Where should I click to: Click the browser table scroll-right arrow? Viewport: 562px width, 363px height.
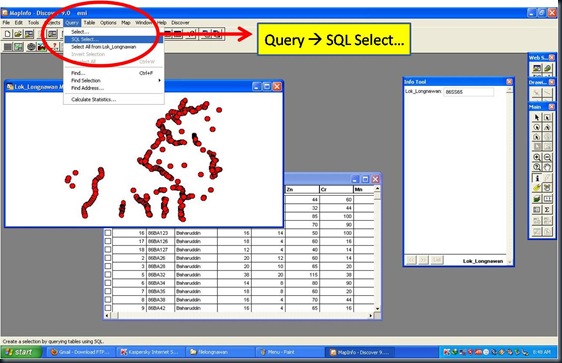point(371,316)
